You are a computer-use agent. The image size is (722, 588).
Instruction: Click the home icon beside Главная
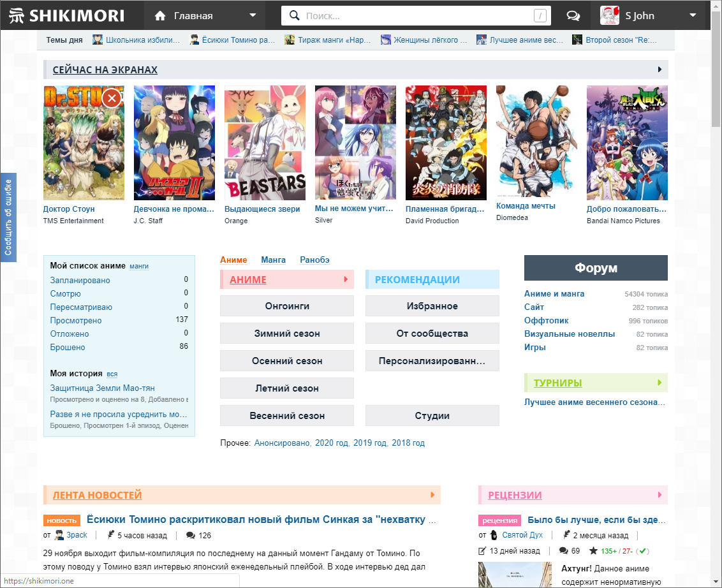pos(160,16)
